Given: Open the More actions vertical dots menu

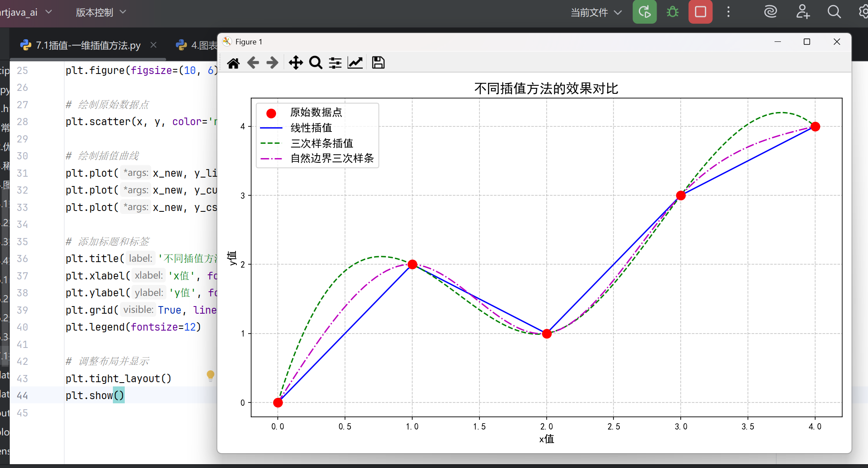Looking at the screenshot, I should click(x=728, y=12).
